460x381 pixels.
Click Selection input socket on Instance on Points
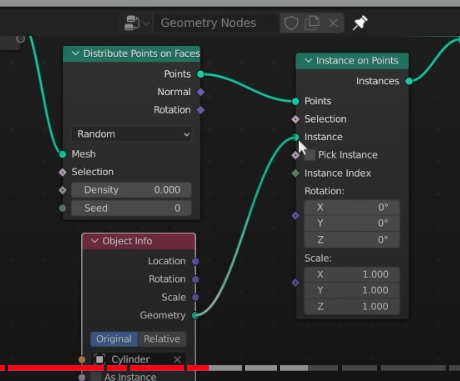tap(296, 119)
